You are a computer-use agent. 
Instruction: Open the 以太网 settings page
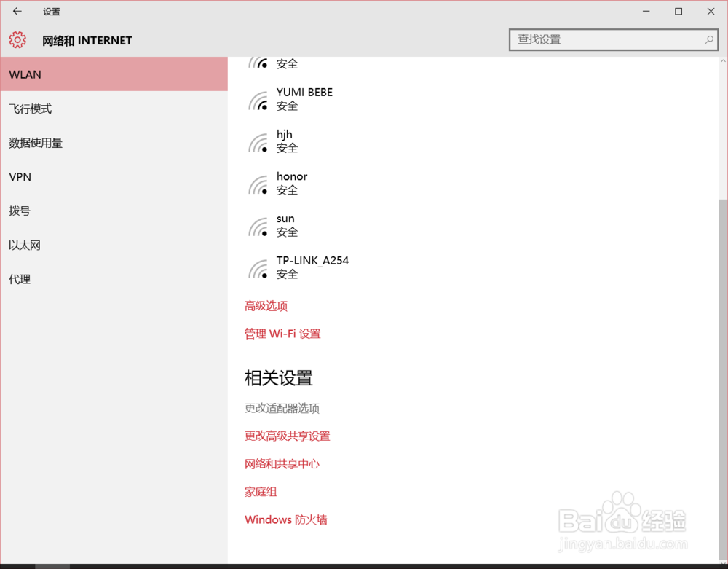(24, 245)
